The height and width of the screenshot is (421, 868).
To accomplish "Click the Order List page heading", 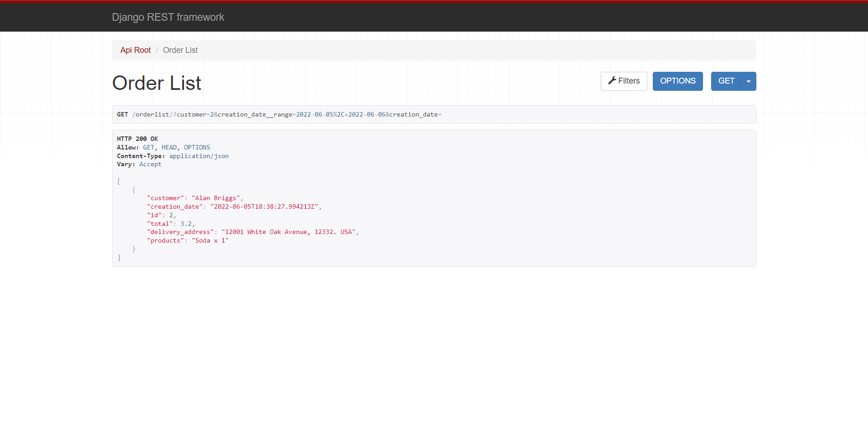I will coord(156,83).
